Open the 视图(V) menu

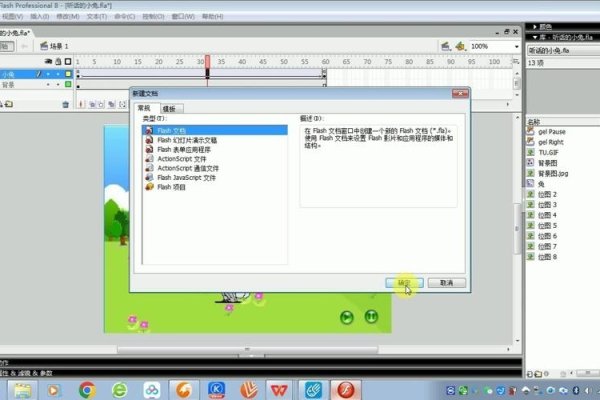click(x=13, y=16)
